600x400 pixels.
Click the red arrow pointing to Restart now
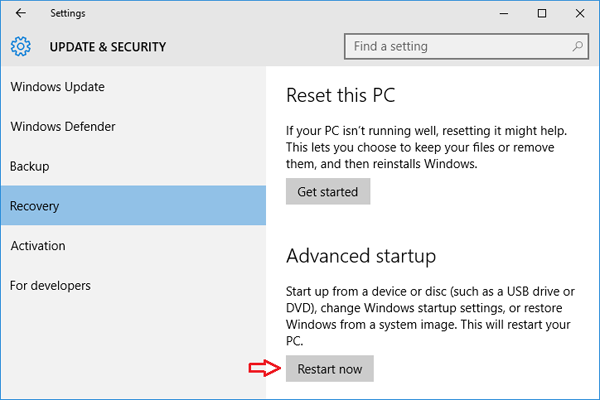coord(263,369)
